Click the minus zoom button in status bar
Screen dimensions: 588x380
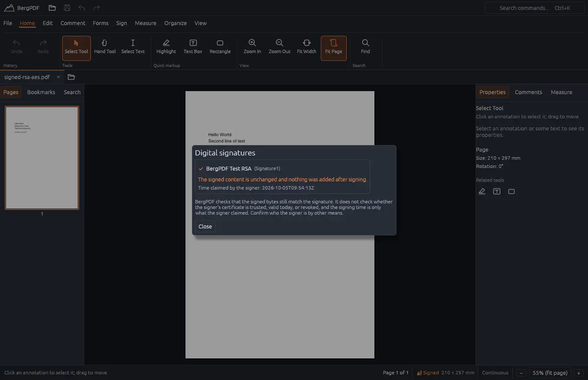click(x=521, y=373)
